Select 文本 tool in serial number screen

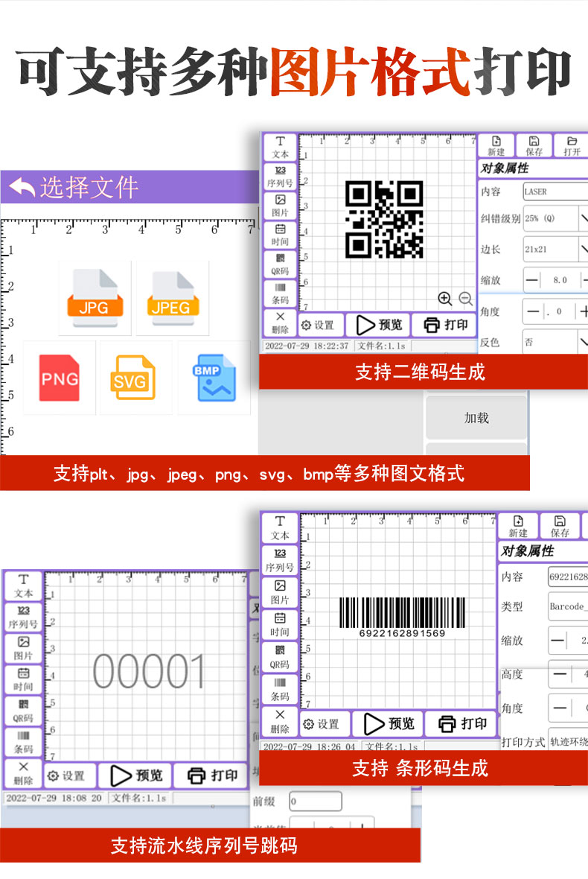[x=23, y=586]
